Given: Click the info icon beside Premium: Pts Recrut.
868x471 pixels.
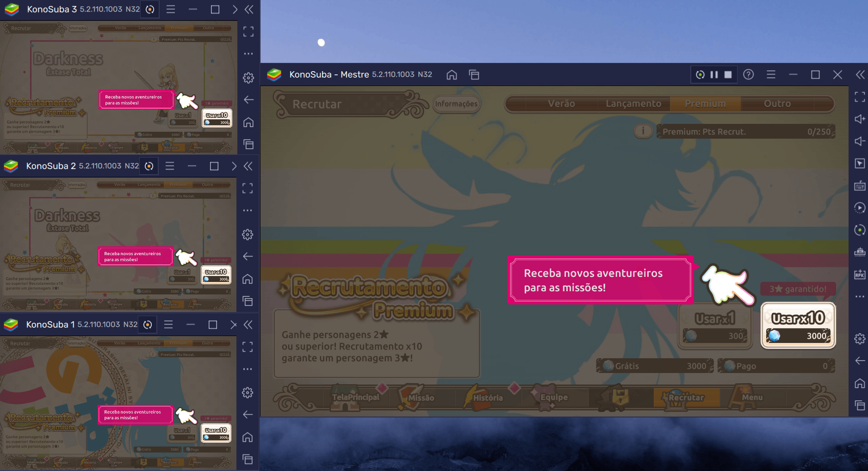Looking at the screenshot, I should point(643,131).
